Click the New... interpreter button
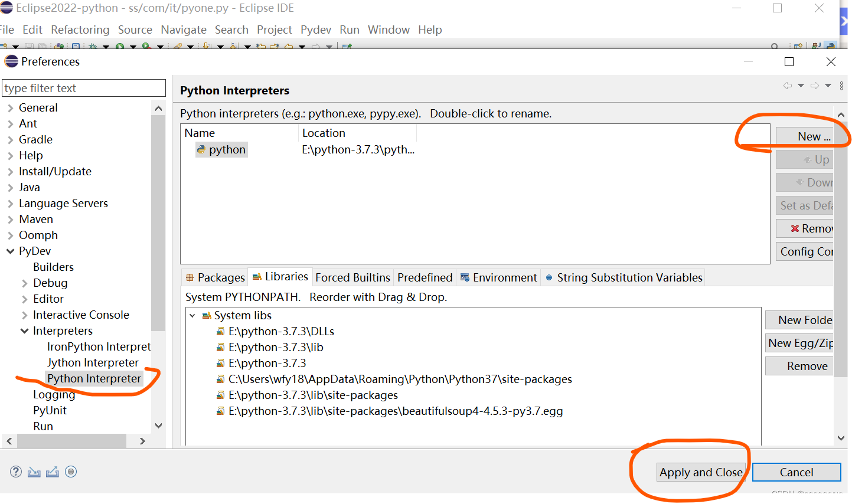This screenshot has width=852, height=504. click(804, 136)
